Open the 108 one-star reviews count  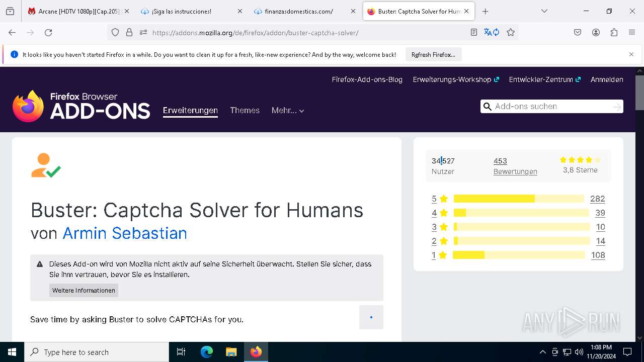click(x=598, y=255)
